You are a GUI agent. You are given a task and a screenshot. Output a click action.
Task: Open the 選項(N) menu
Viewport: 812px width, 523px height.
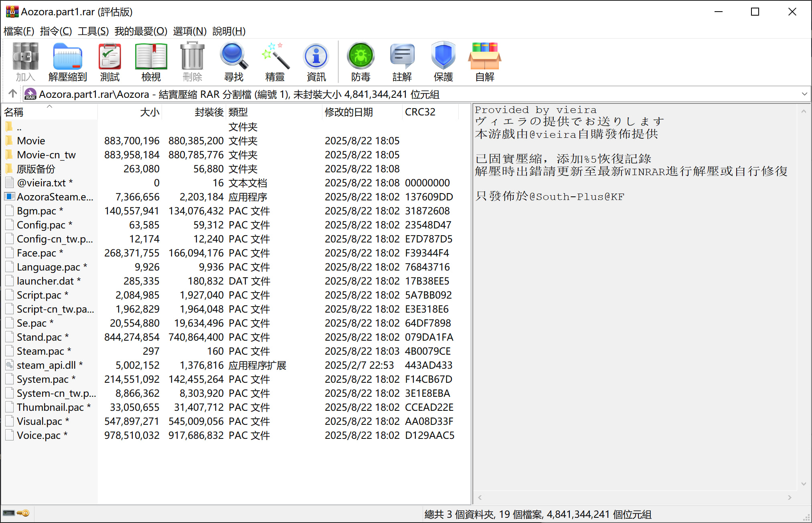(x=190, y=31)
